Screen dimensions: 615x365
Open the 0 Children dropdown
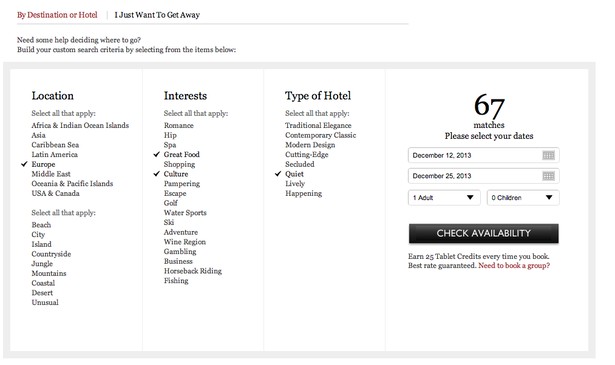coord(523,198)
